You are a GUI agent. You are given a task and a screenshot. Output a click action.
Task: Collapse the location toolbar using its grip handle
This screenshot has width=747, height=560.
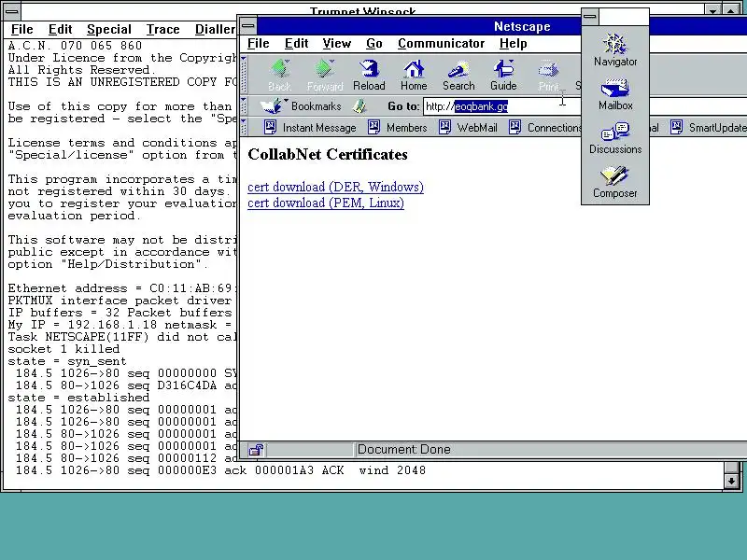[244, 105]
